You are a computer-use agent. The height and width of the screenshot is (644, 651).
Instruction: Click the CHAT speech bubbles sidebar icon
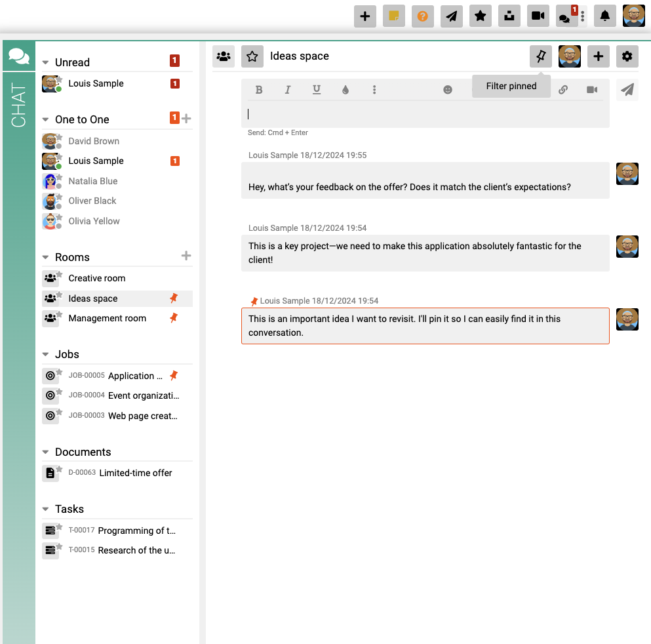(18, 56)
